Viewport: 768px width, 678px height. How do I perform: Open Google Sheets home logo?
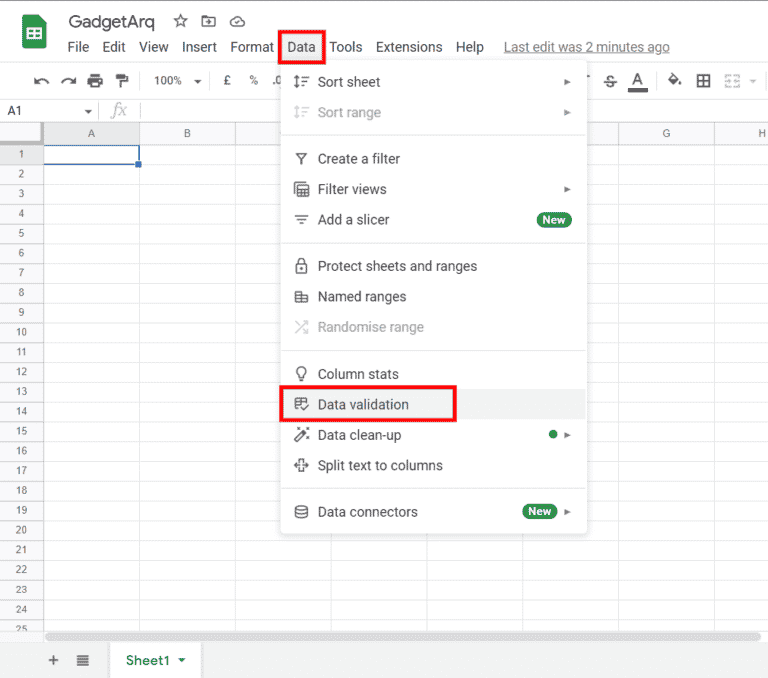click(34, 32)
